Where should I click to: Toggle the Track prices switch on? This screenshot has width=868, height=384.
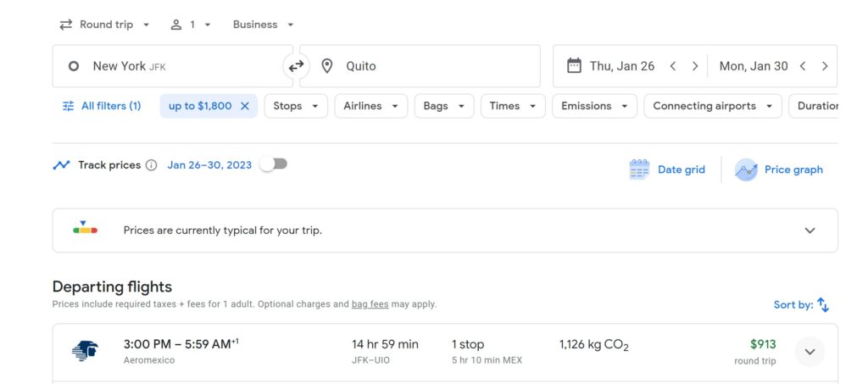tap(274, 164)
